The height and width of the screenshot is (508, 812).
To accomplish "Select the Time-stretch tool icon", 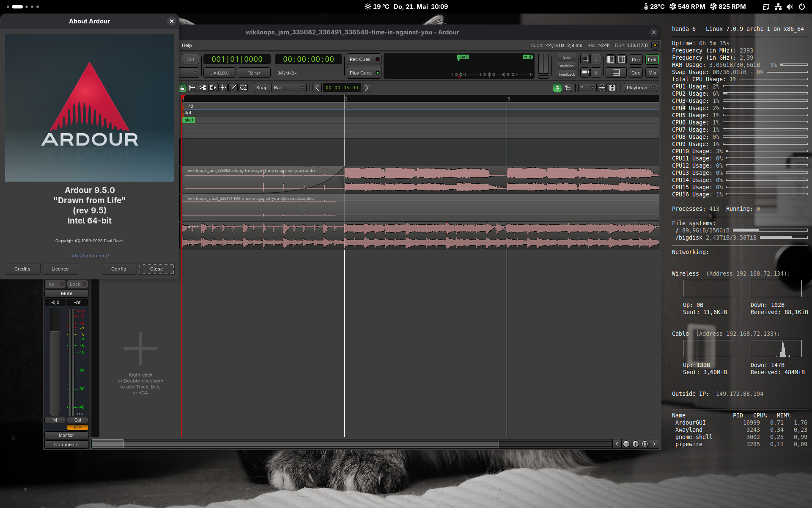I will pyautogui.click(x=223, y=88).
